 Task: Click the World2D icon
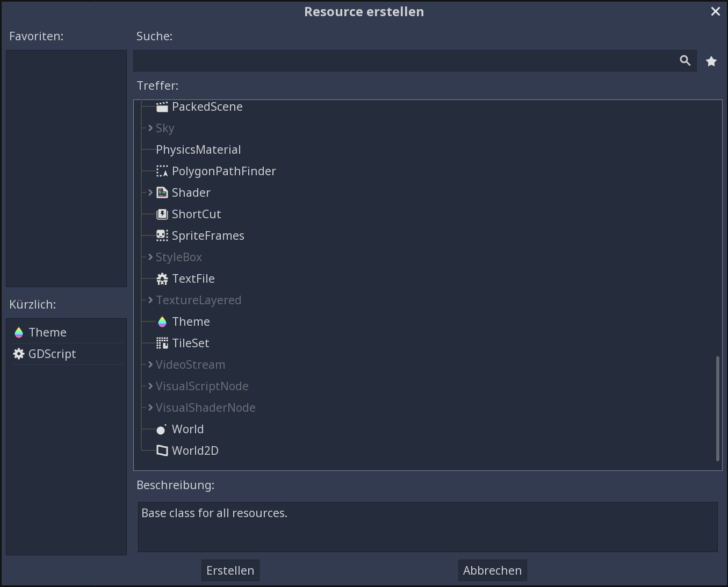pyautogui.click(x=162, y=450)
